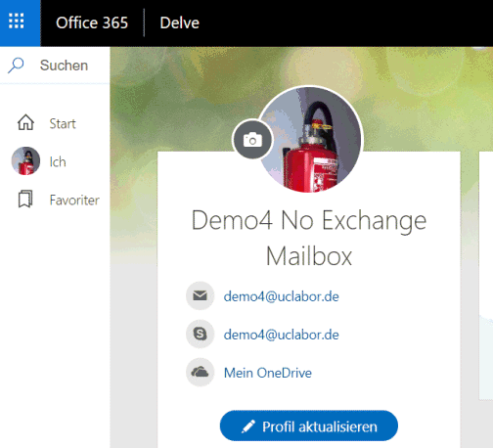This screenshot has height=448, width=493.
Task: Click the Start home icon
Action: coord(25,122)
